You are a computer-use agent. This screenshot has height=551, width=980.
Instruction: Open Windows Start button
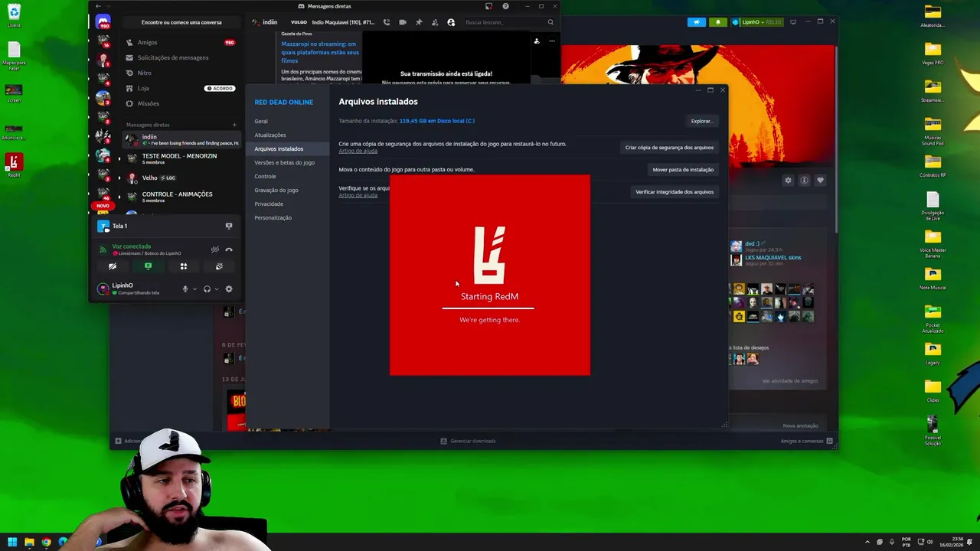[x=12, y=542]
